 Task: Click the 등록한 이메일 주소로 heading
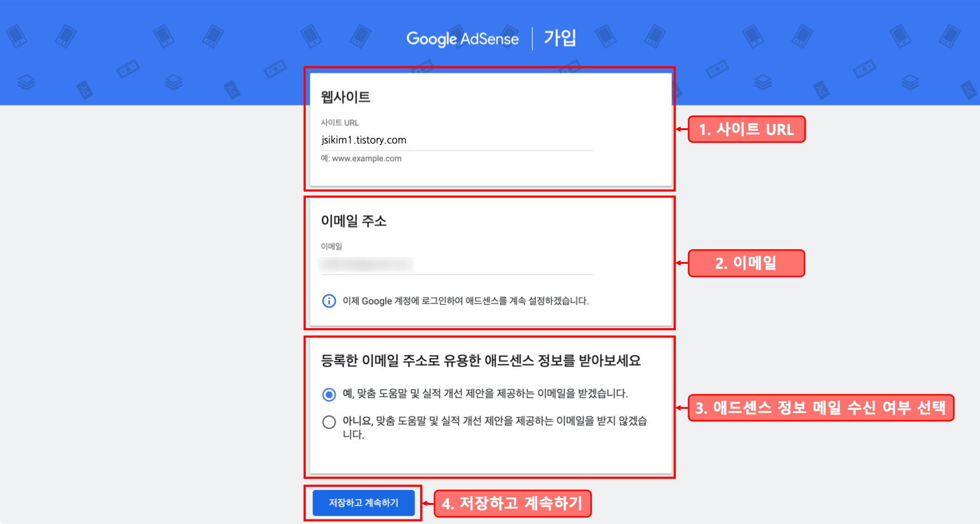click(x=481, y=361)
